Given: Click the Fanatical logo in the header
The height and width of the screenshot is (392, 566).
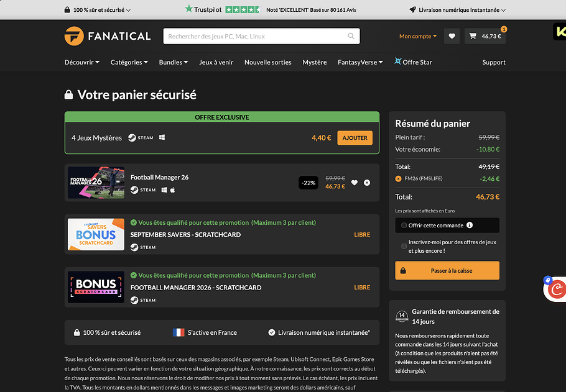Looking at the screenshot, I should [x=108, y=36].
